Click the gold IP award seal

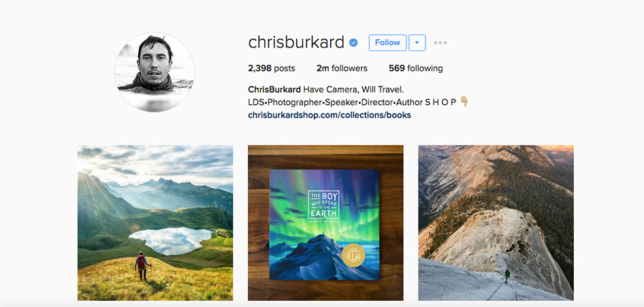[x=353, y=255]
